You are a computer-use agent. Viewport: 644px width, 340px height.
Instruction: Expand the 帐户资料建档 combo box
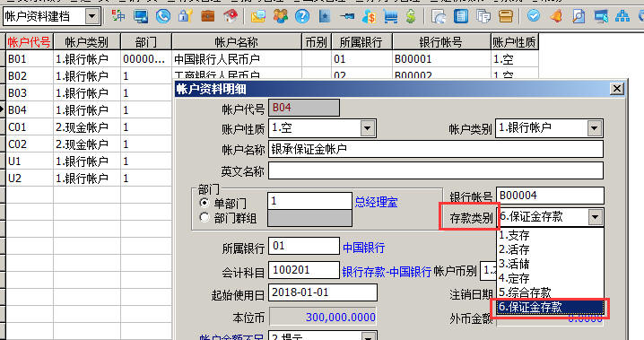[92, 16]
